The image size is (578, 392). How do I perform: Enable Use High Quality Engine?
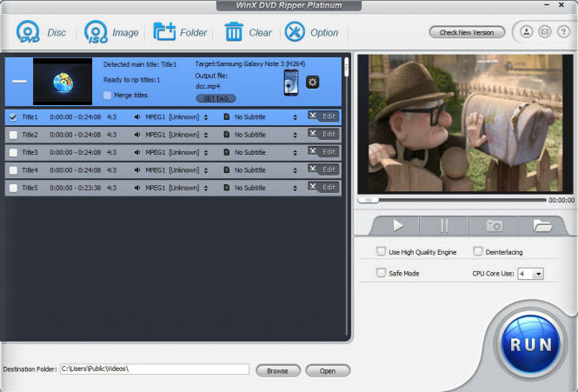point(381,251)
